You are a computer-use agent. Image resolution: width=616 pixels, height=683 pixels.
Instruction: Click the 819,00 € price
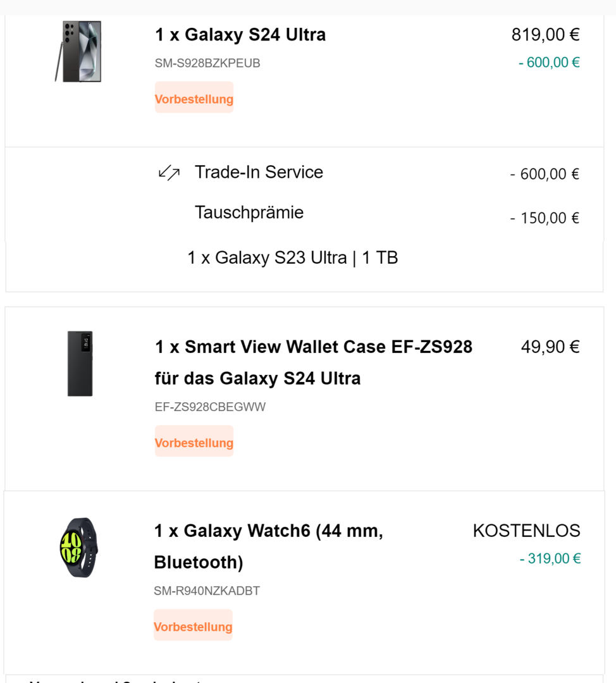coord(545,35)
